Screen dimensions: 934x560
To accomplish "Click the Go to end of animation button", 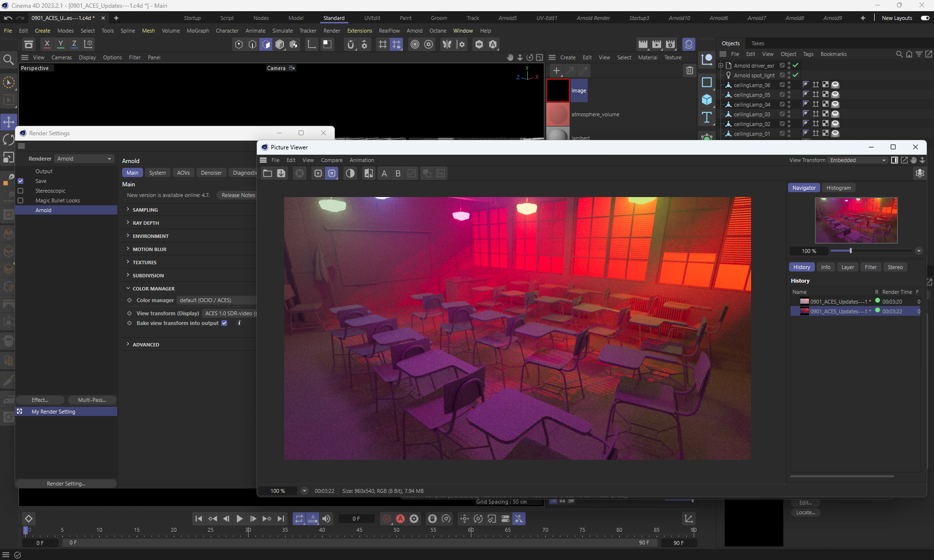I will [281, 519].
